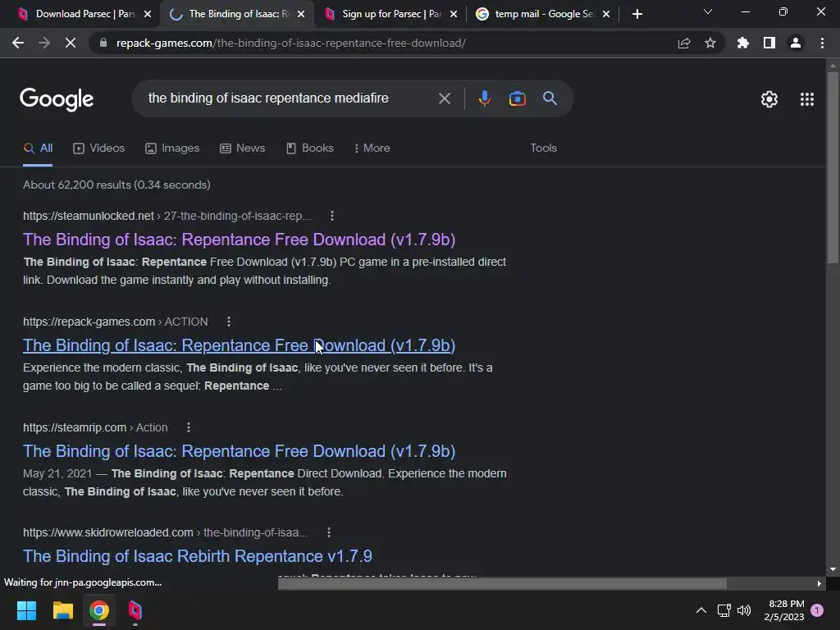Clear the search query text
The height and width of the screenshot is (630, 840).
pyautogui.click(x=445, y=98)
